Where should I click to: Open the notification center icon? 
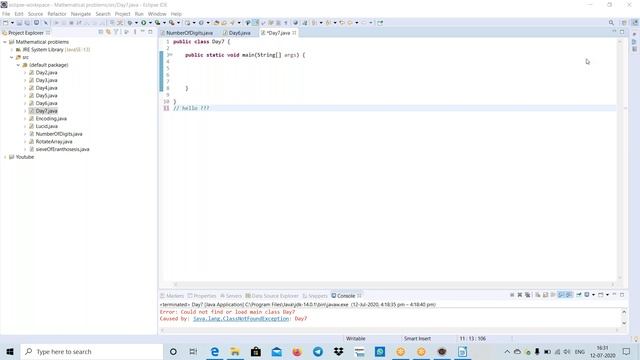pos(627,351)
